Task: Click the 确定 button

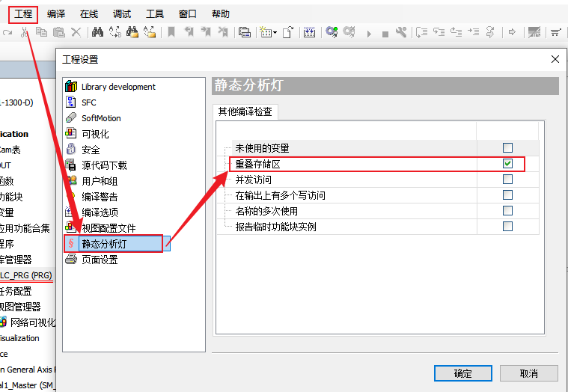Action: coord(462,373)
